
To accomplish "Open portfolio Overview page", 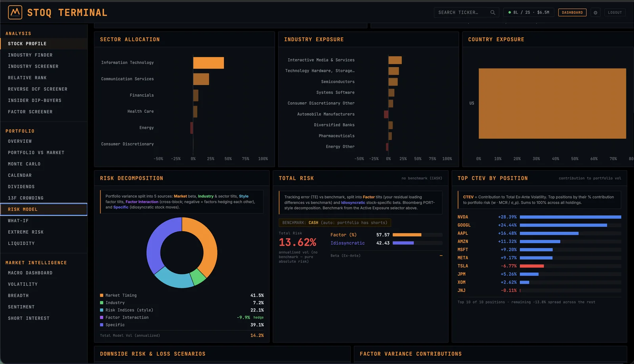I will coord(44,141).
